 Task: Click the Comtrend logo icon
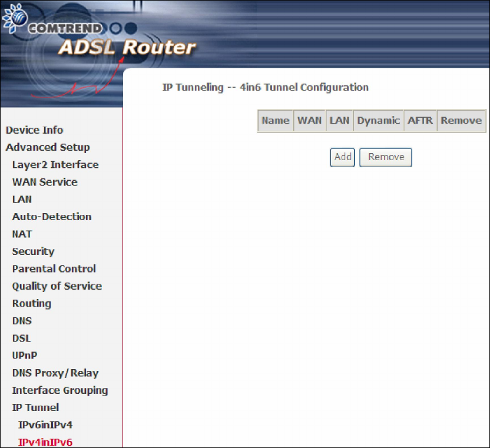15,18
